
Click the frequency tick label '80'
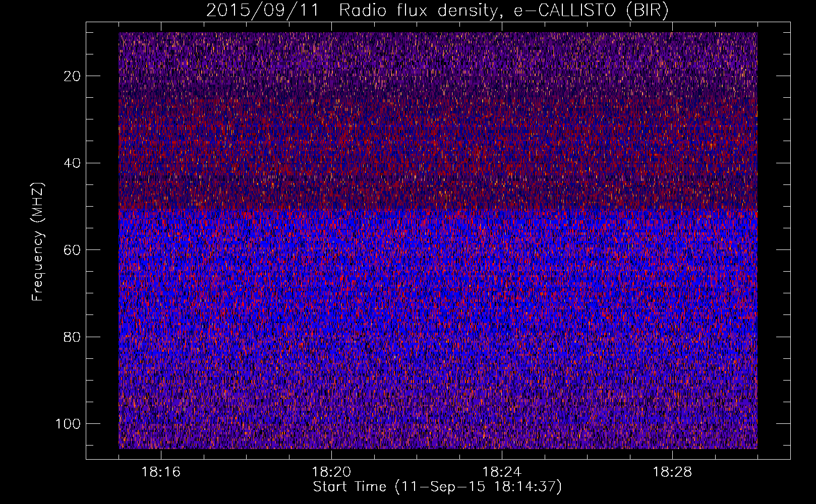(73, 337)
